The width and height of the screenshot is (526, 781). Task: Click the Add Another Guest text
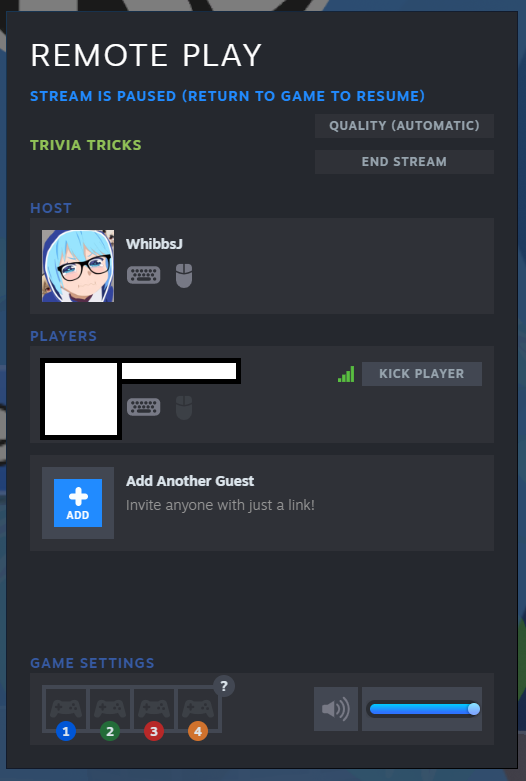coord(190,481)
